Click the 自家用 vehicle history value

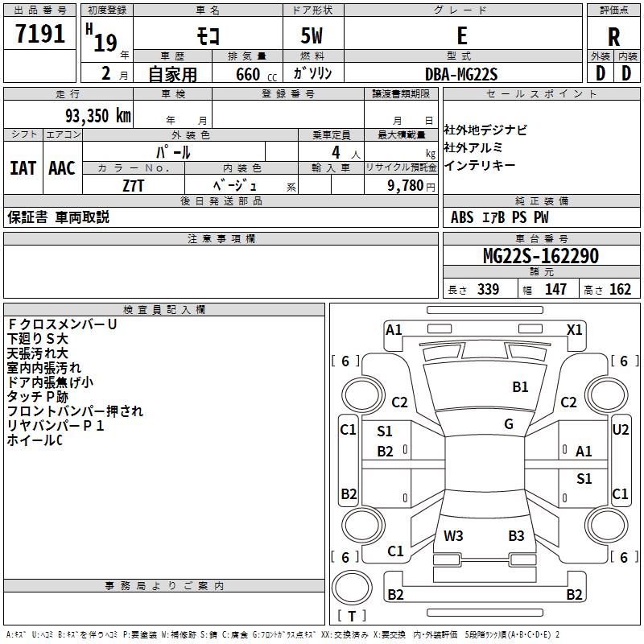click(172, 74)
